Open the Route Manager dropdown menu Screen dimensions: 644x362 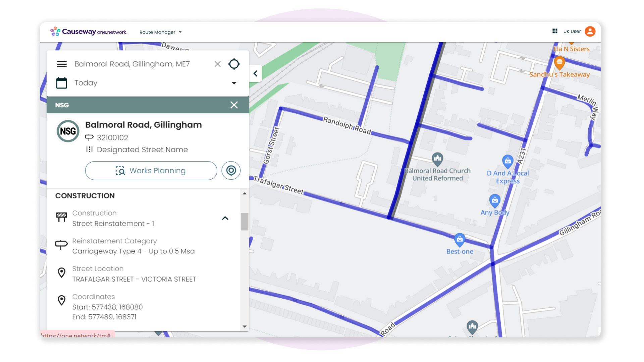click(x=161, y=32)
